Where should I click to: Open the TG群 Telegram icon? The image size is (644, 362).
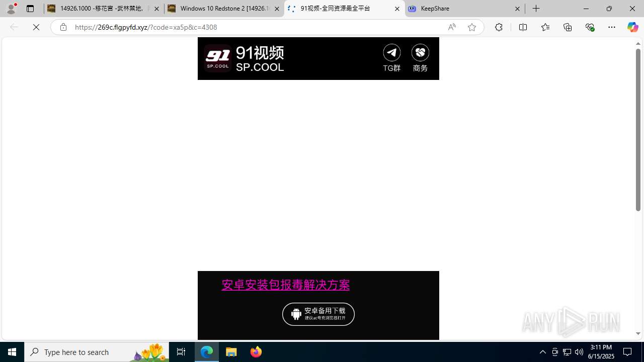(x=391, y=58)
